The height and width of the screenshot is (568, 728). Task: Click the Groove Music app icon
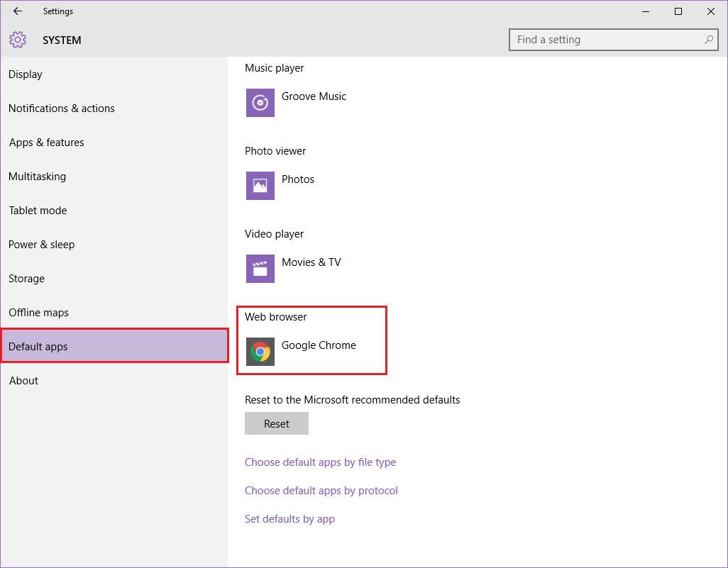pyautogui.click(x=260, y=103)
